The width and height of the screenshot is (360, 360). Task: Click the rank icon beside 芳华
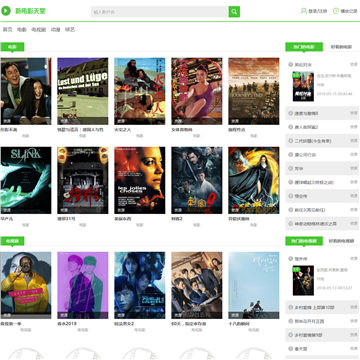pos(291,168)
